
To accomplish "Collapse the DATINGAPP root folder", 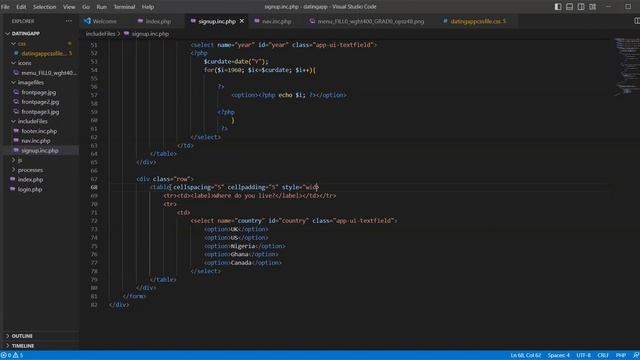I will (x=7, y=33).
